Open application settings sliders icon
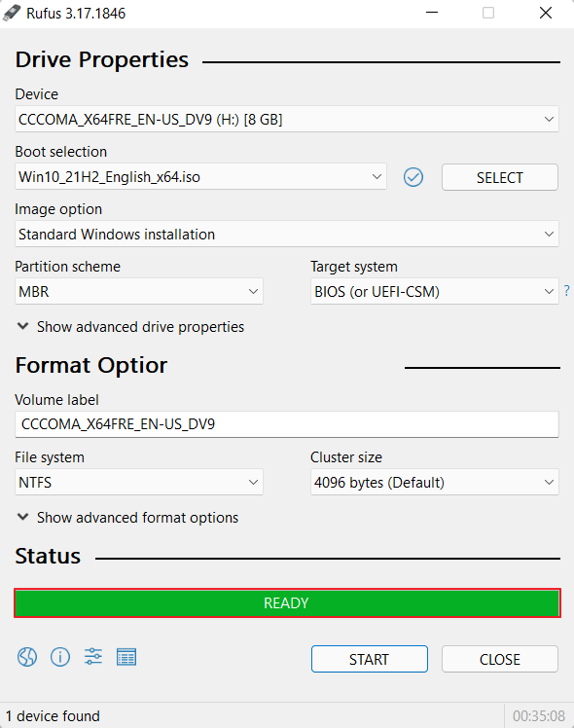 point(93,657)
